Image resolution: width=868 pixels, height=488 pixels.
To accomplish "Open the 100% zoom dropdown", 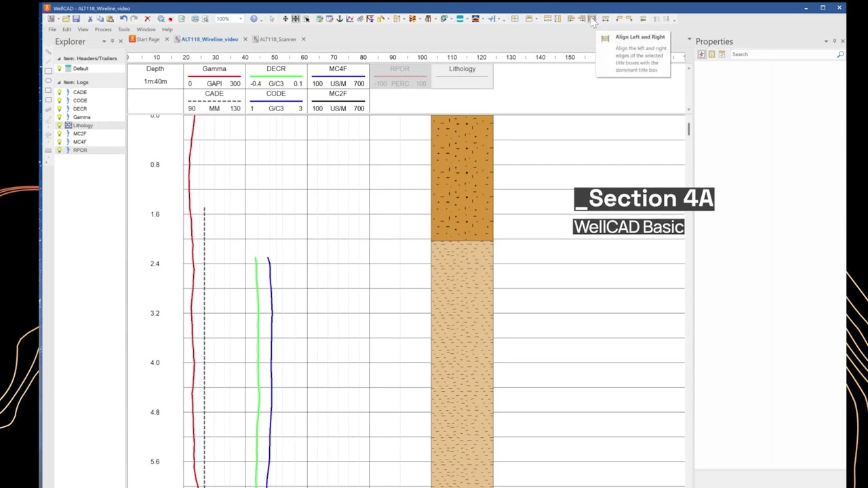I will (x=241, y=19).
